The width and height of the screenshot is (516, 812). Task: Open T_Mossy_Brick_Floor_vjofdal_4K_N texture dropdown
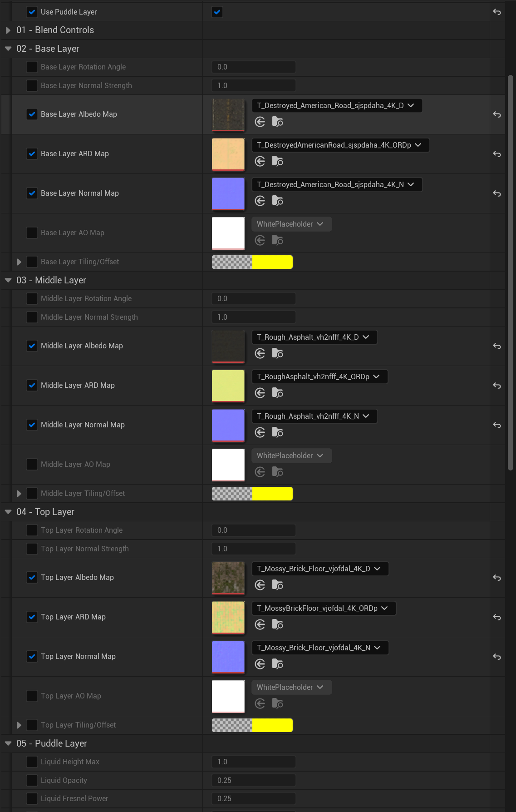[x=320, y=648]
